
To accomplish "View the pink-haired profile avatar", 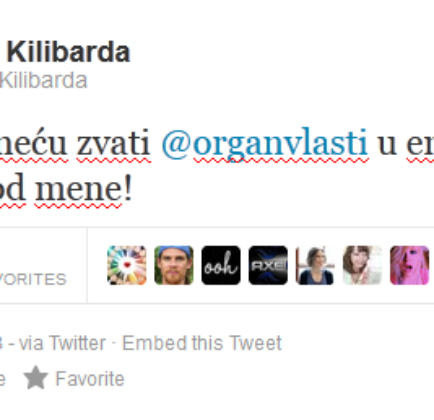I will tap(409, 265).
